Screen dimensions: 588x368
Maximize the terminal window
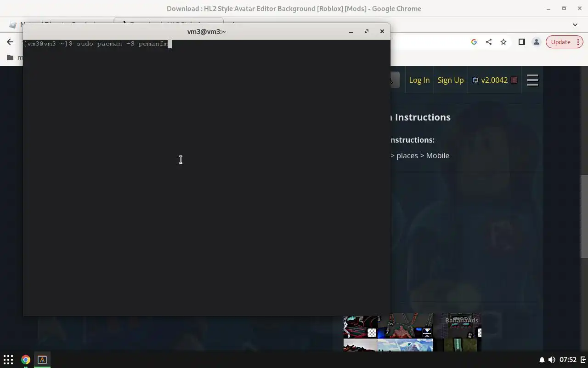[367, 31]
